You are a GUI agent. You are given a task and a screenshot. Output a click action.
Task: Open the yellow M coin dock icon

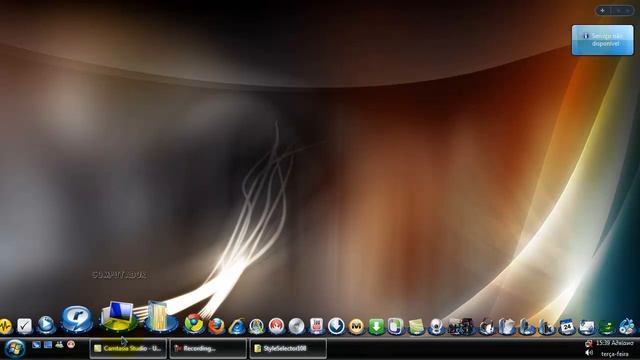click(x=356, y=327)
